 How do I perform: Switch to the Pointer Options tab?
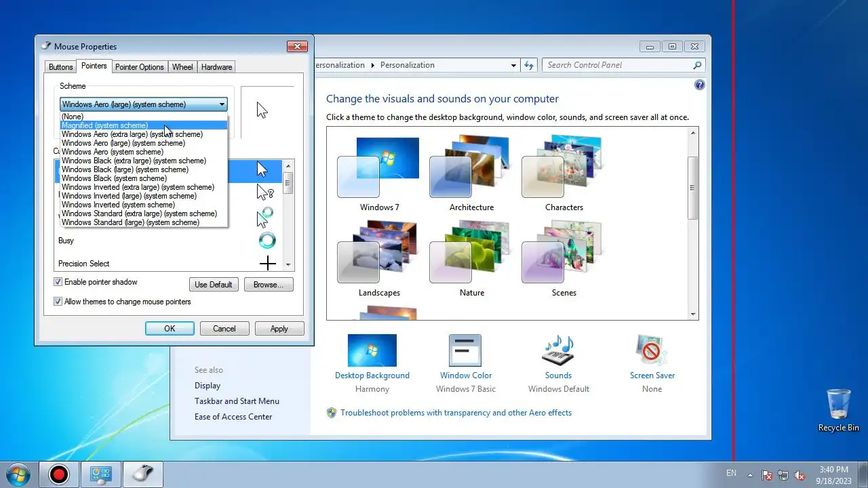139,67
